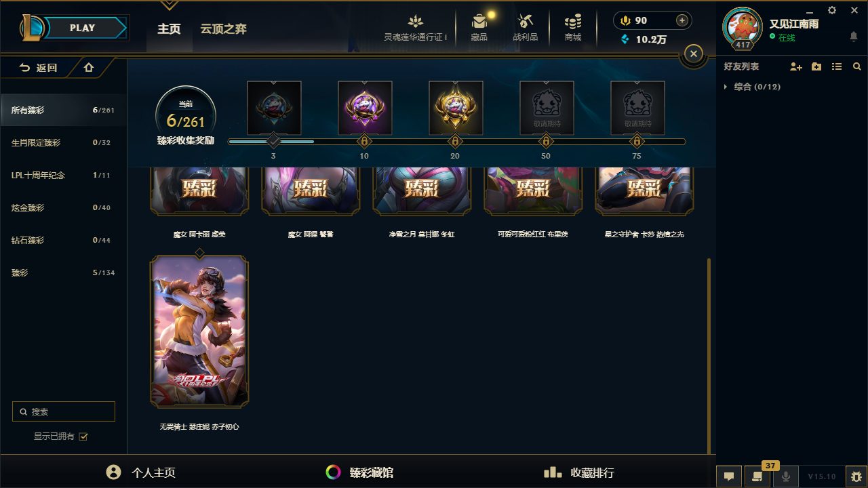Open the bug report icon
The width and height of the screenshot is (868, 488).
[857, 476]
